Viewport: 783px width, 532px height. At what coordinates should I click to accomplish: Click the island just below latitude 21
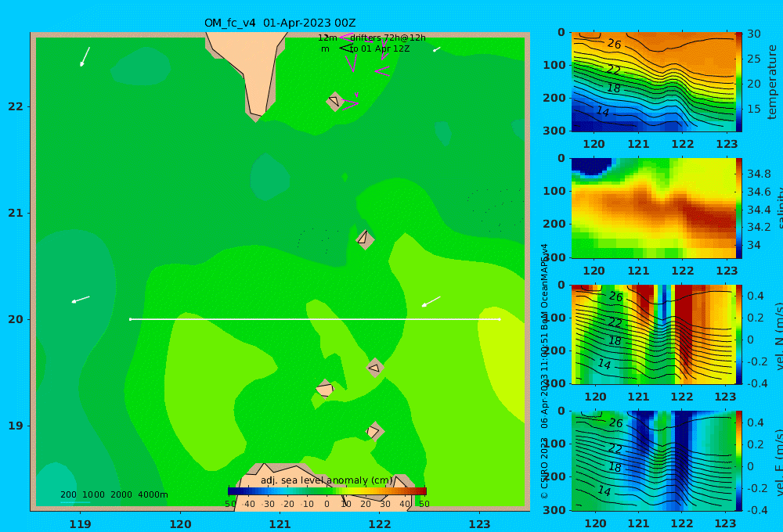coord(365,239)
